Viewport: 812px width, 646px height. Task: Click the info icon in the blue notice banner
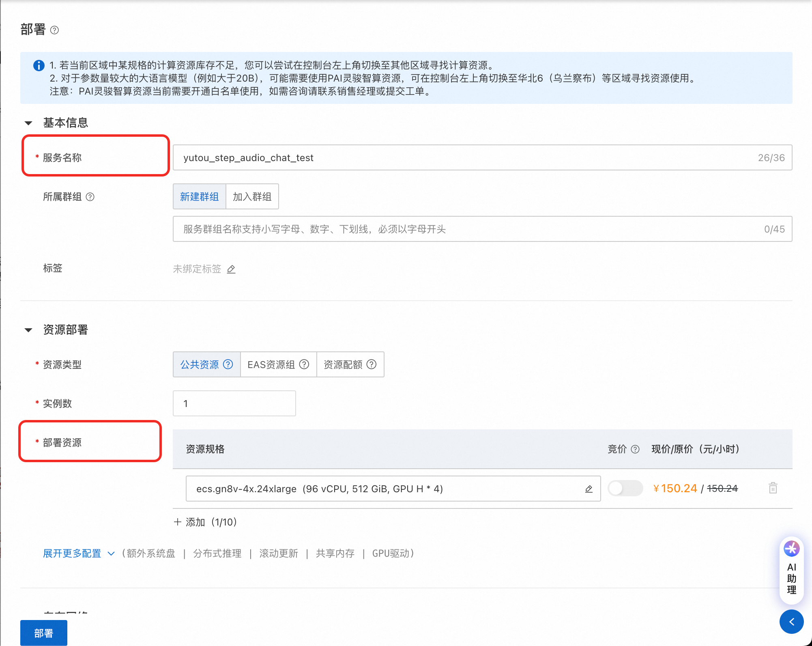point(39,65)
